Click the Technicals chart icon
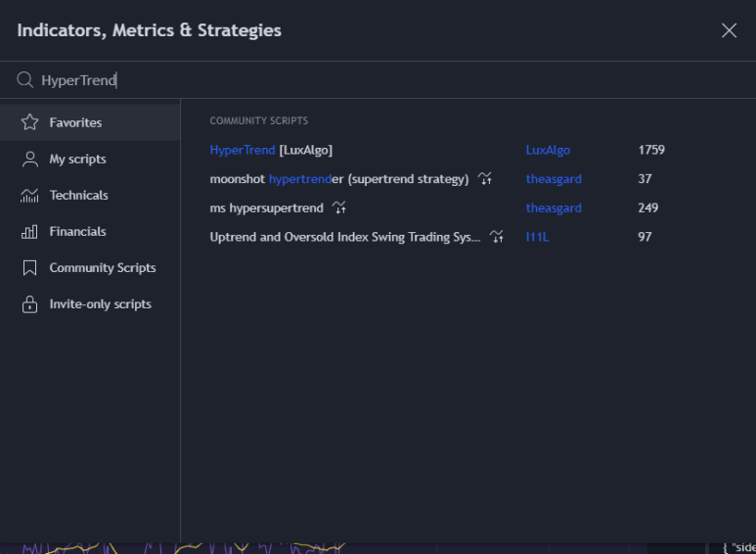 click(x=30, y=195)
